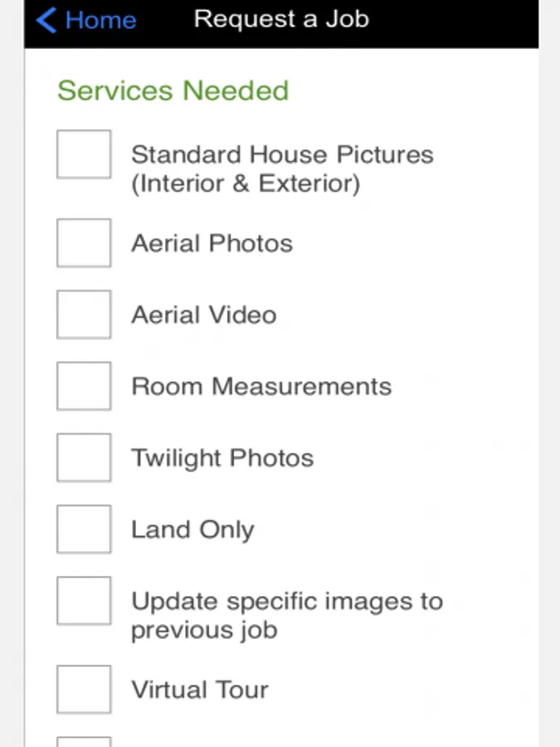Screen dimensions: 560x747
Task: Tap the Twilight Photos label text
Action: pyautogui.click(x=222, y=458)
